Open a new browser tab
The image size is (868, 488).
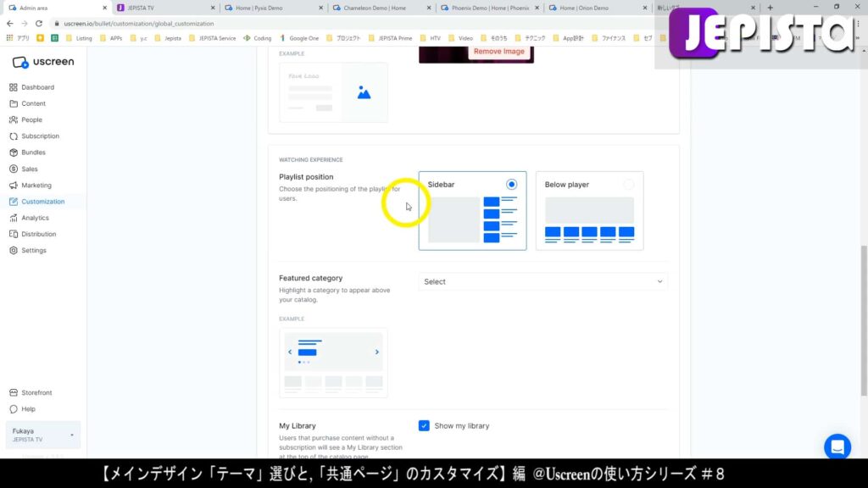pyautogui.click(x=770, y=8)
